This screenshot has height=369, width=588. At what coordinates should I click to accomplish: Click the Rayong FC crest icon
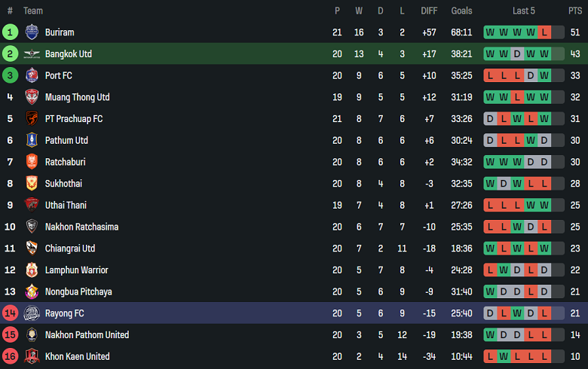point(32,313)
